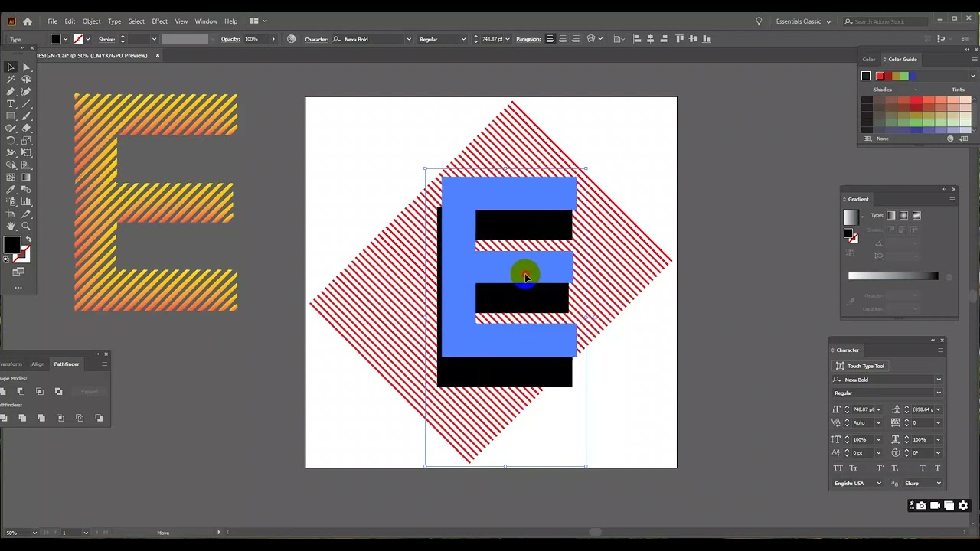Open the Object menu

pyautogui.click(x=92, y=21)
